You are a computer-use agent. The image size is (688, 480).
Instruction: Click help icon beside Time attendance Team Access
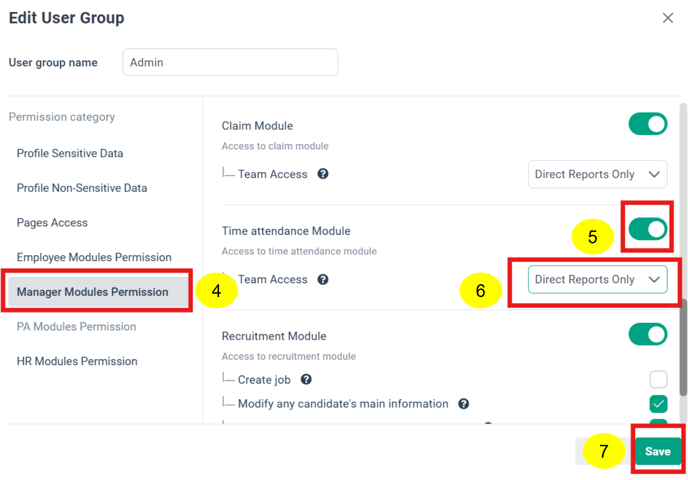pos(323,279)
